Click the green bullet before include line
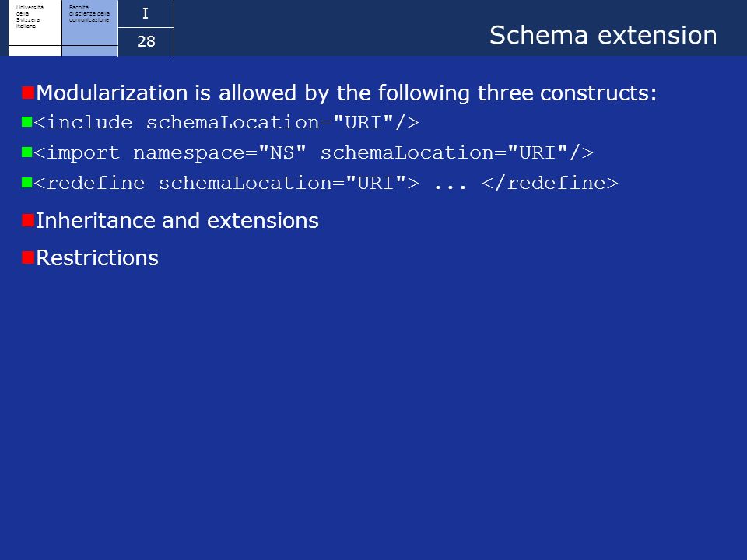Screen dimensions: 747x560 (26, 122)
